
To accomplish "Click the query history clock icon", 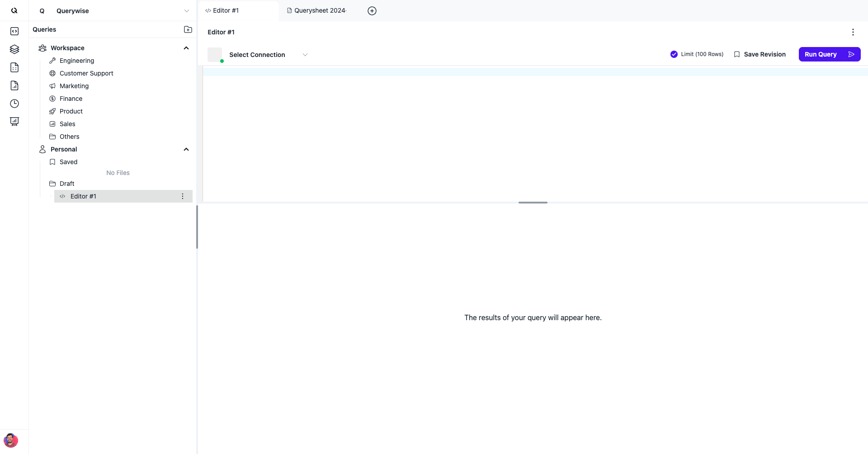I will pos(14,104).
